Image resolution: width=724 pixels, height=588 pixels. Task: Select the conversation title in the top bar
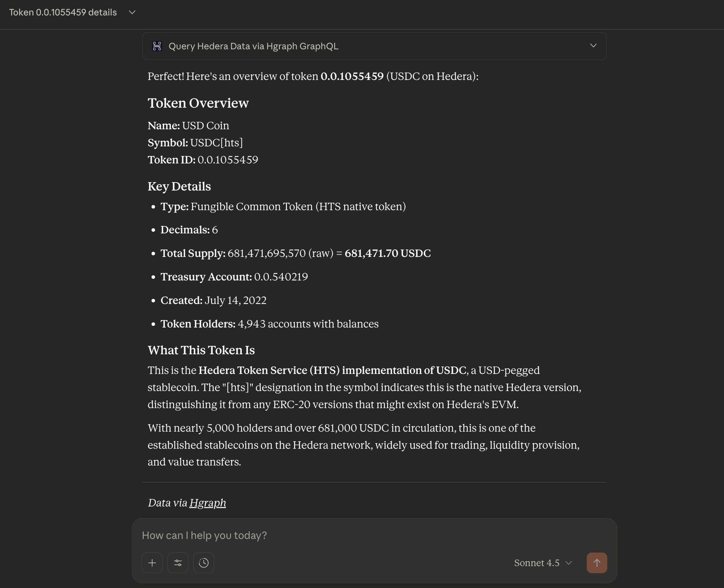[x=63, y=12]
